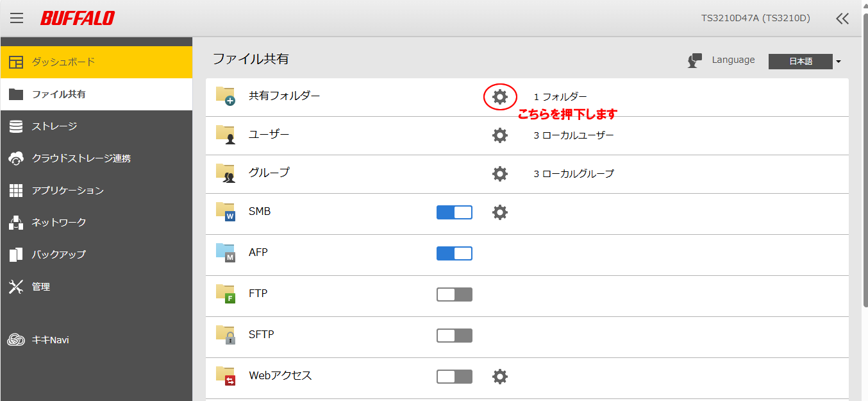The height and width of the screenshot is (401, 868).
Task: Click the 共有フォルダー label
Action: 284,96
